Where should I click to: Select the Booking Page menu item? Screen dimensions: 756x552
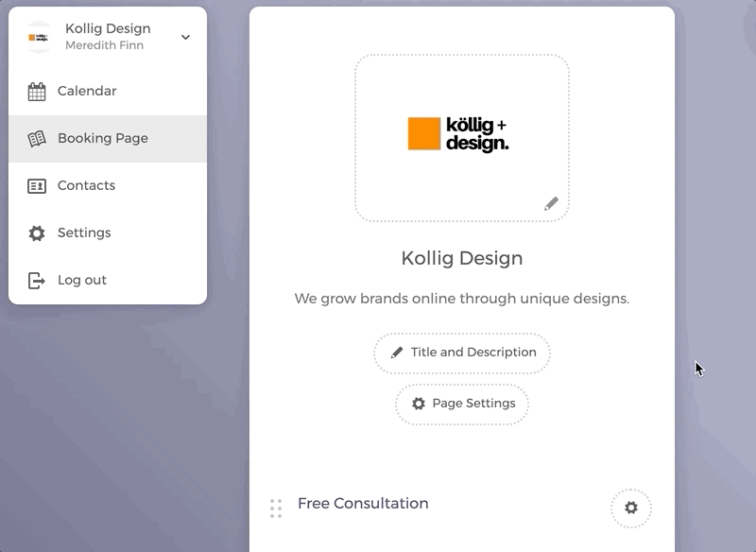click(x=108, y=139)
